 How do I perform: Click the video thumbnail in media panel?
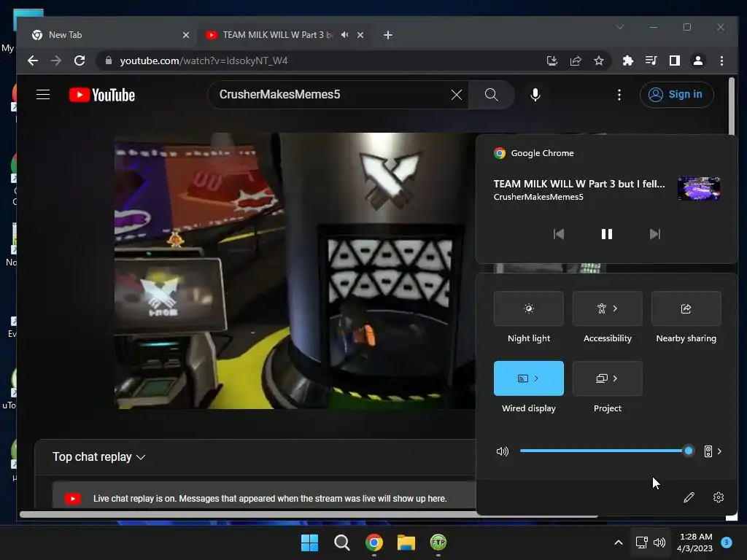pos(699,189)
